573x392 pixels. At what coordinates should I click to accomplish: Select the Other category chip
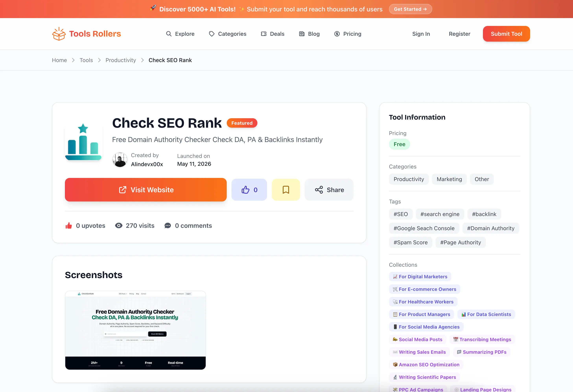[482, 179]
